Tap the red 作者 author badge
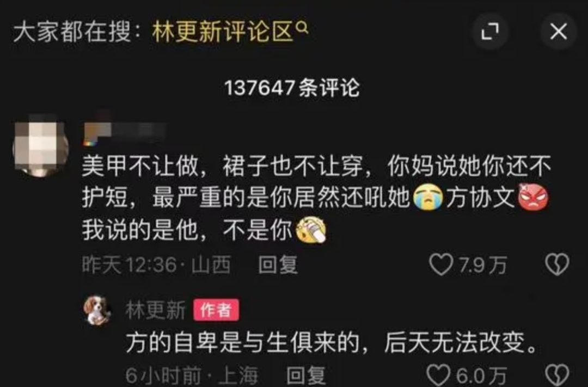The image size is (588, 387). 216,310
